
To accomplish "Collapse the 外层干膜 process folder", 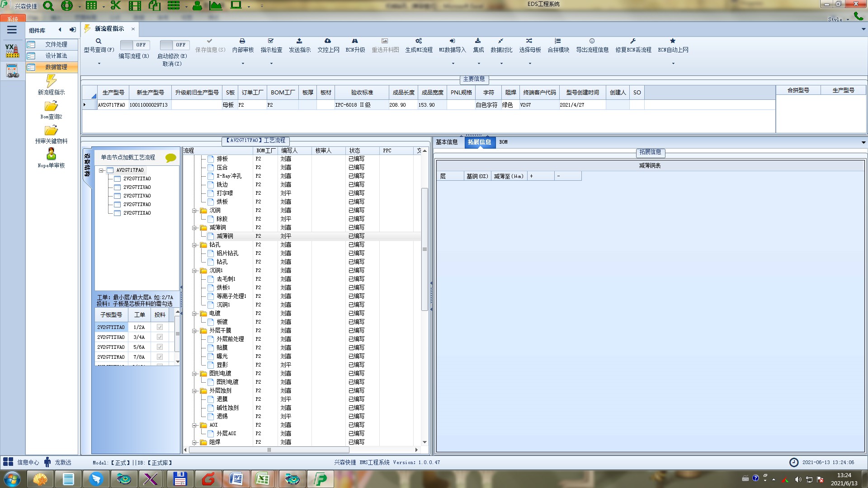I will click(194, 331).
